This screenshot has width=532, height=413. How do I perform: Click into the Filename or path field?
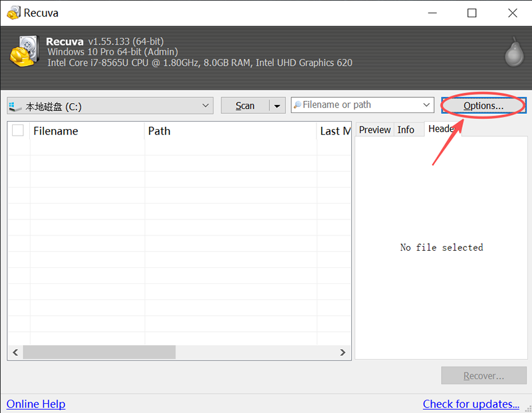(361, 105)
